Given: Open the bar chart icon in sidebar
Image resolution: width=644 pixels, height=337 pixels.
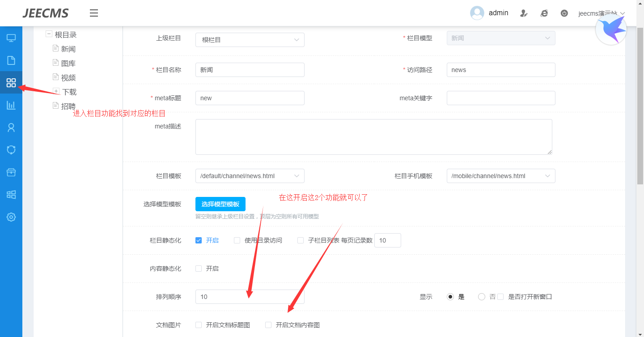Looking at the screenshot, I should [x=11, y=105].
